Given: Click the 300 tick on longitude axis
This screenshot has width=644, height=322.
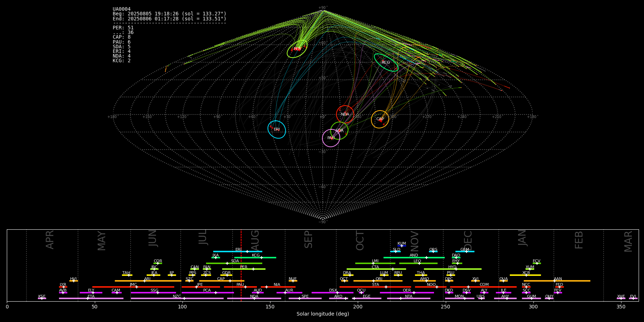Looking at the screenshot, I should point(533,307).
